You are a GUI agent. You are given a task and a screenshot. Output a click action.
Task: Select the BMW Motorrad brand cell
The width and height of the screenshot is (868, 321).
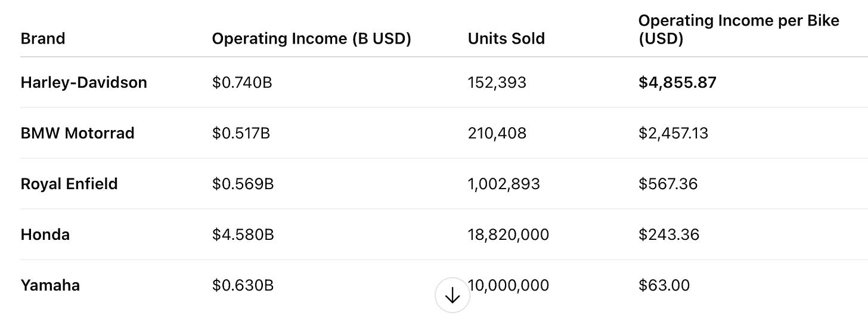tap(77, 133)
